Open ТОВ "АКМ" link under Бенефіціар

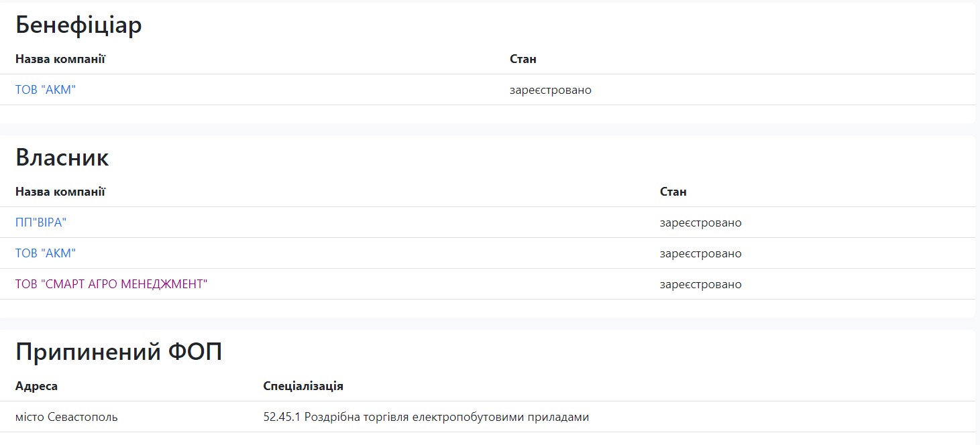coord(46,90)
